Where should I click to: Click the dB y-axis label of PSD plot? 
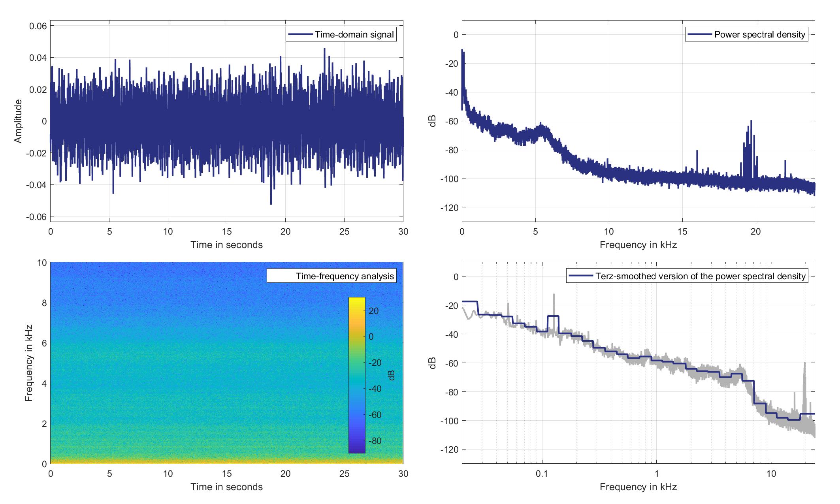(x=433, y=121)
